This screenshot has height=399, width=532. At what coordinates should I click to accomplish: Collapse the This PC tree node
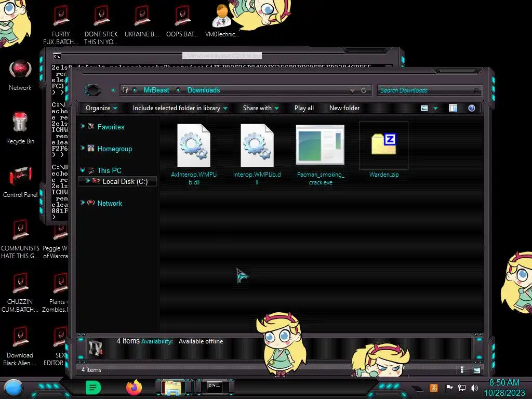[83, 170]
